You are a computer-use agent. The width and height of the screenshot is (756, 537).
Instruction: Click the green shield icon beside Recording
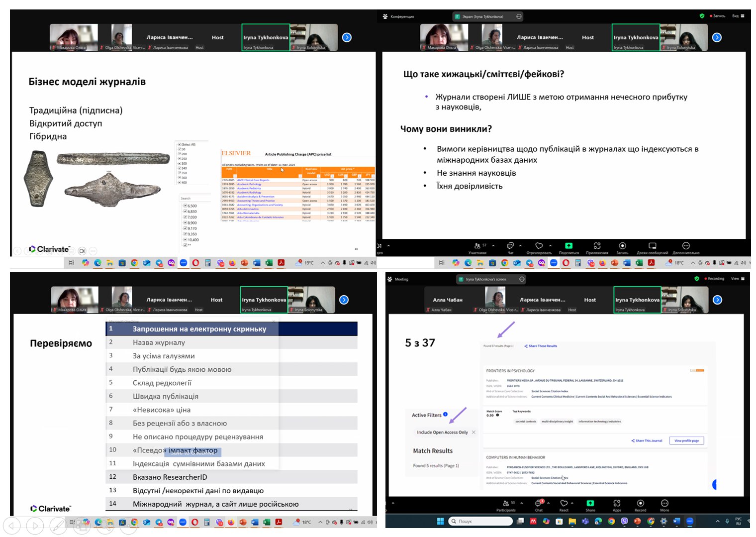(x=697, y=279)
